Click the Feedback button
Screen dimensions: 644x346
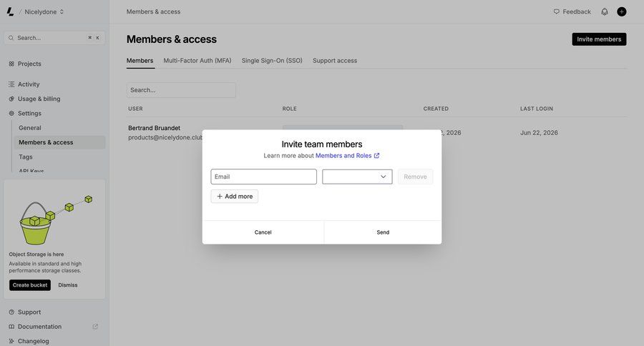pos(572,12)
